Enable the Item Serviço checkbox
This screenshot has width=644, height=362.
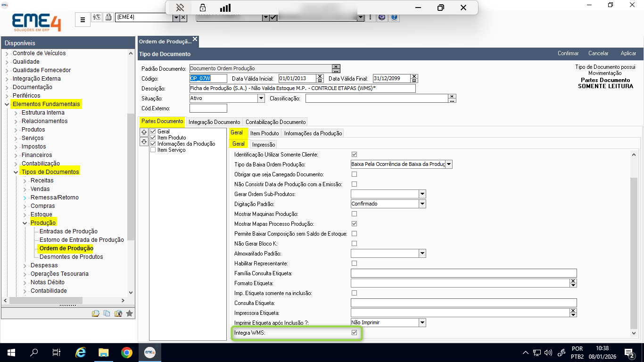(153, 150)
